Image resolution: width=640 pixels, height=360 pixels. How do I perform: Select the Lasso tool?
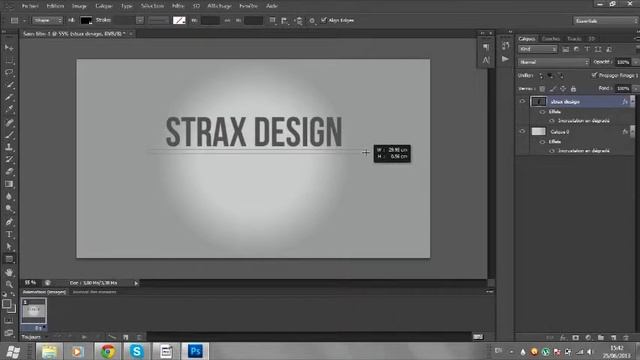point(9,73)
